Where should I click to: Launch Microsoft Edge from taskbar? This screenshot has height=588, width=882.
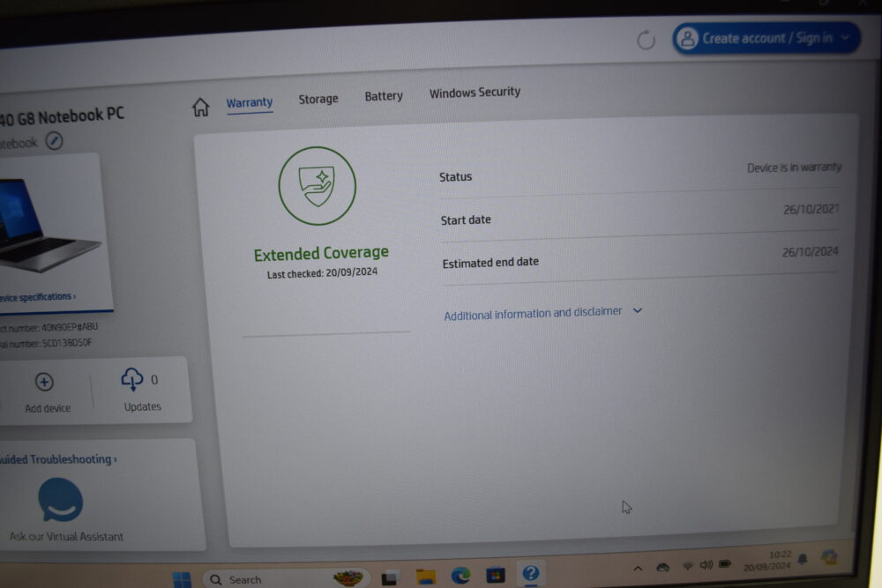click(460, 575)
